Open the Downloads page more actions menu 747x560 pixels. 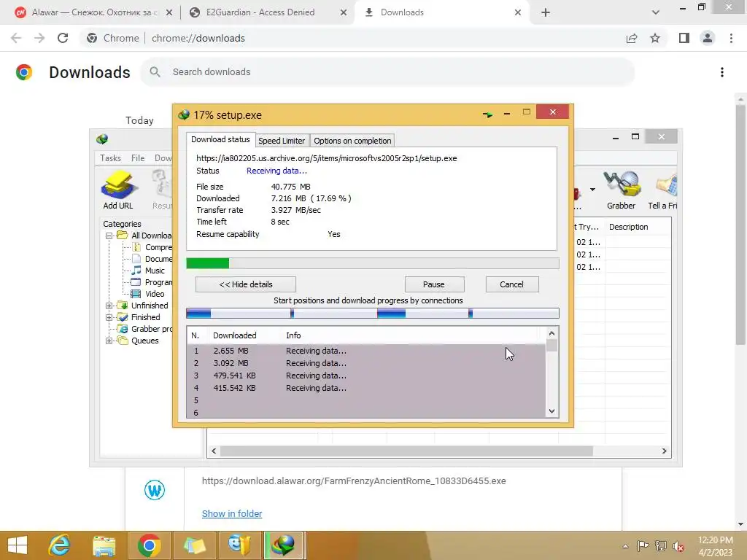pyautogui.click(x=722, y=72)
